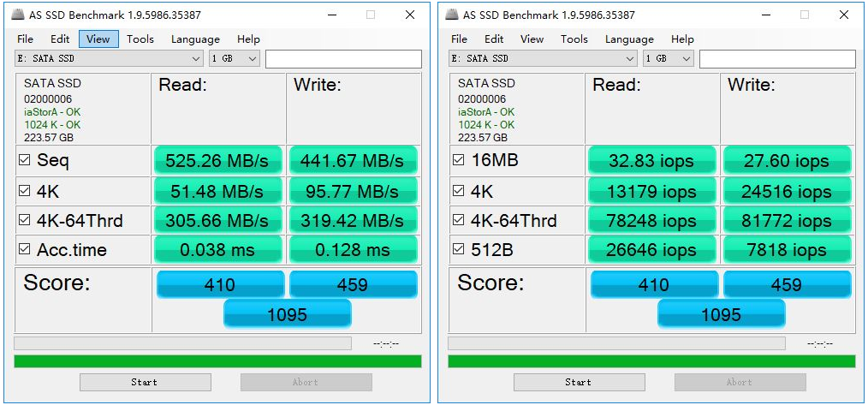Click Start button in right window

579,382
